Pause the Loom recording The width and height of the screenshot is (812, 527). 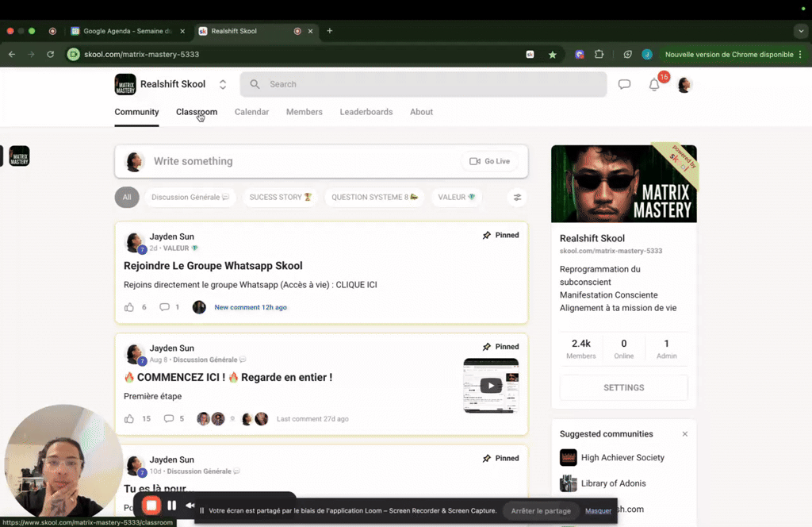tap(172, 506)
